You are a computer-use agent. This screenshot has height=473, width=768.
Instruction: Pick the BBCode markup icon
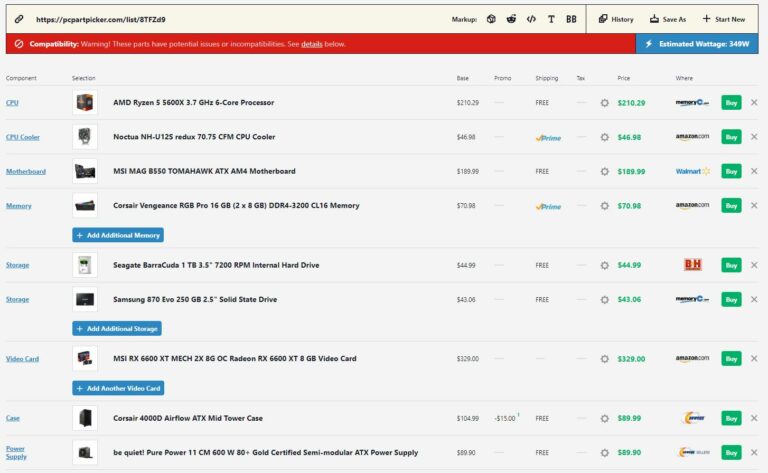pos(571,19)
